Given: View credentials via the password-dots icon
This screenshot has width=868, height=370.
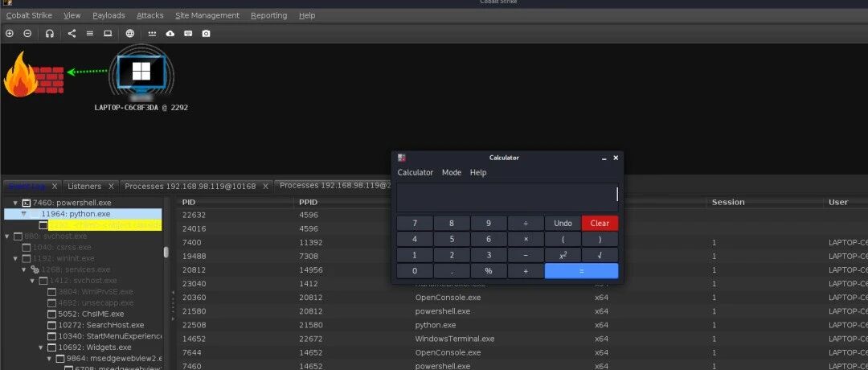Looking at the screenshot, I should point(152,33).
